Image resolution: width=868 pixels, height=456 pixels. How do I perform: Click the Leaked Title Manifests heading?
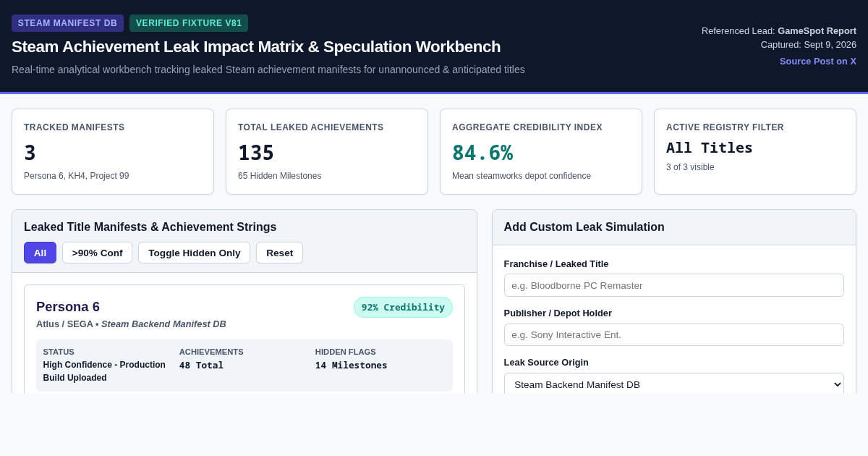click(x=150, y=227)
